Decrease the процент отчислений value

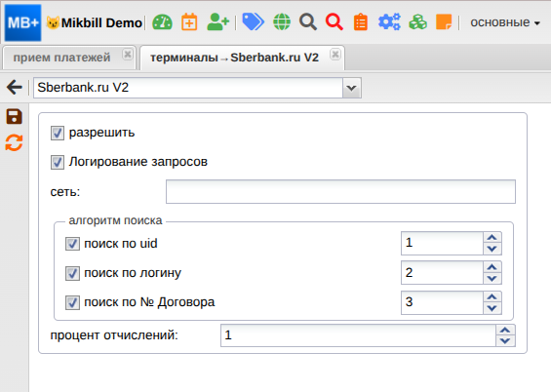click(505, 341)
